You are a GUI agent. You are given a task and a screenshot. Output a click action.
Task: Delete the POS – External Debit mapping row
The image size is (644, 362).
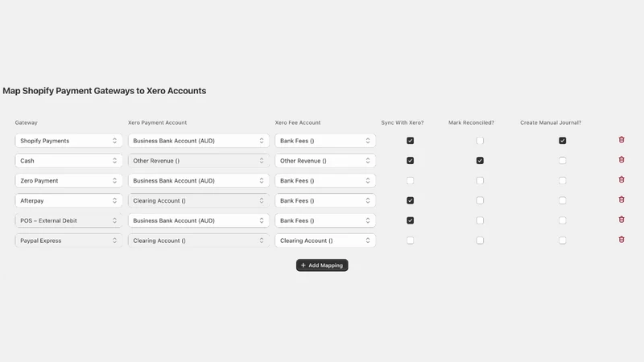coord(621,220)
